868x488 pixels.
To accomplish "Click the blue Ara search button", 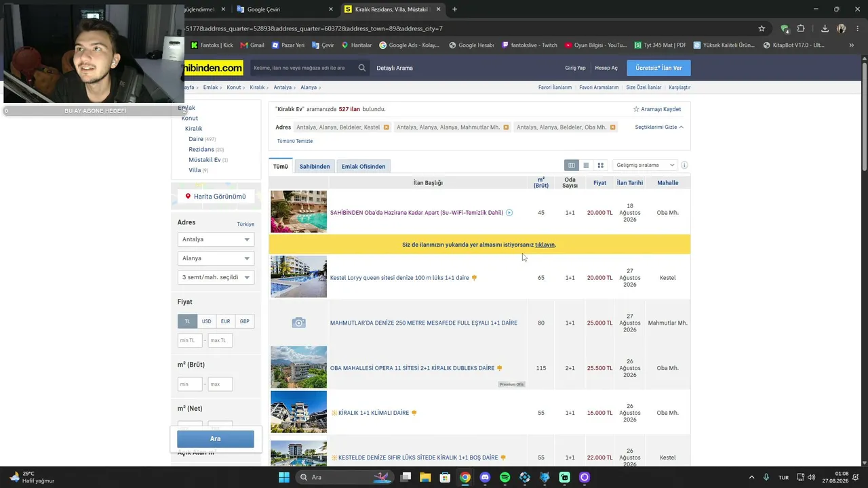I will pos(216,439).
